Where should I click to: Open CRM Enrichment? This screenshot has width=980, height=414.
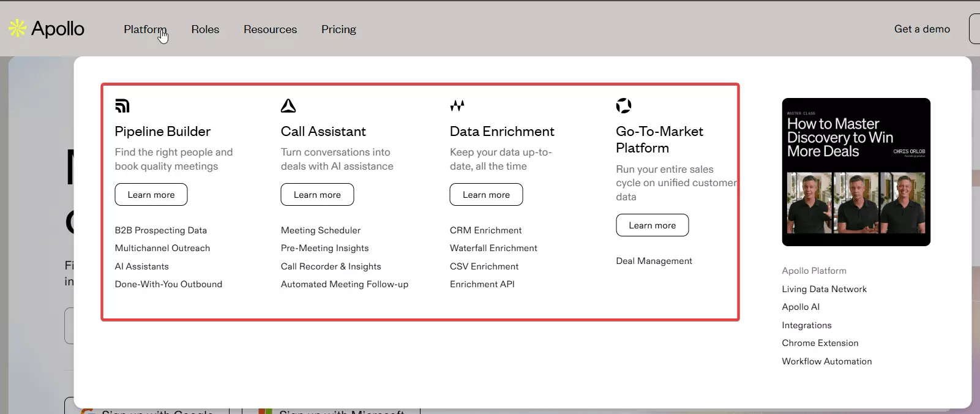(486, 230)
